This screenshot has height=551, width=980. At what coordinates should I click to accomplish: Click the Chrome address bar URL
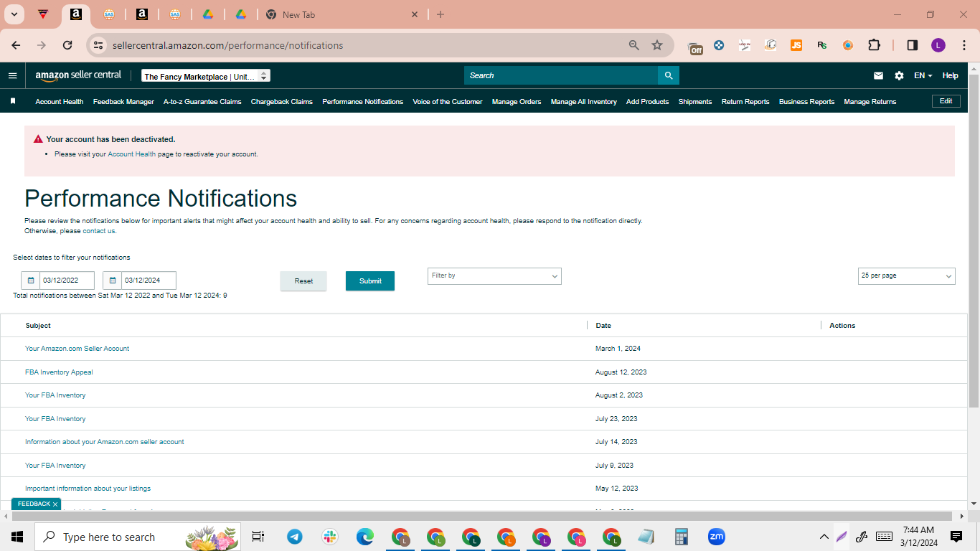227,45
